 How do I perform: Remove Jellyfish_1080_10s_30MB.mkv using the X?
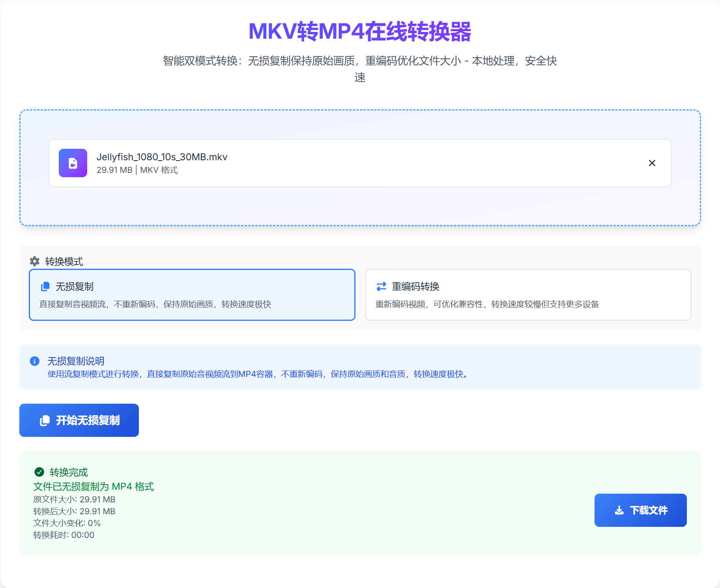coord(652,163)
